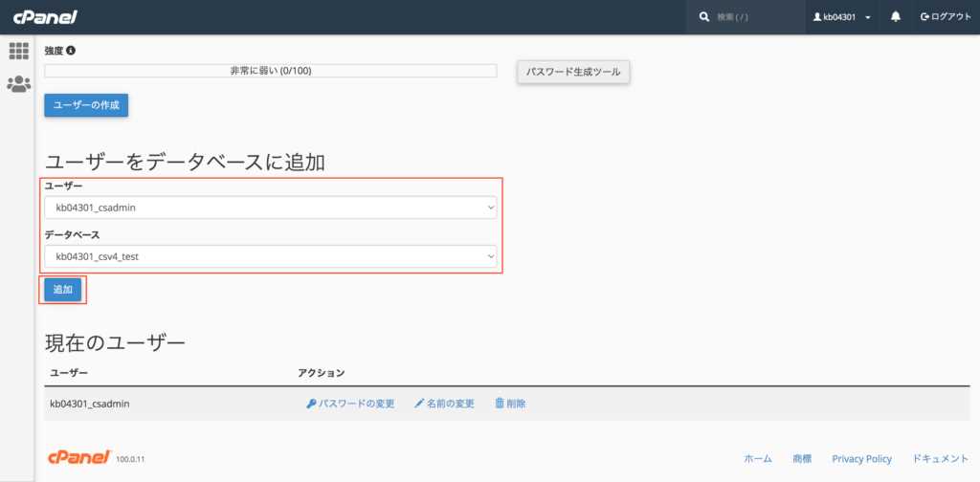
Task: Open the パスワード生成ツール button
Action: pos(573,72)
